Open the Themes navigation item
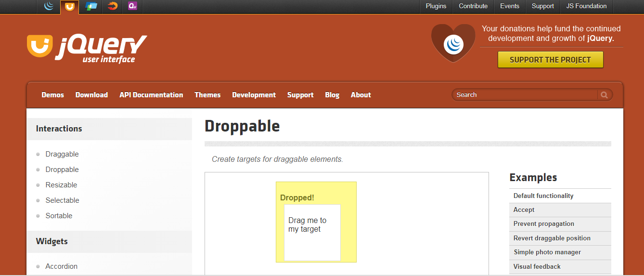This screenshot has height=276, width=644. point(207,95)
